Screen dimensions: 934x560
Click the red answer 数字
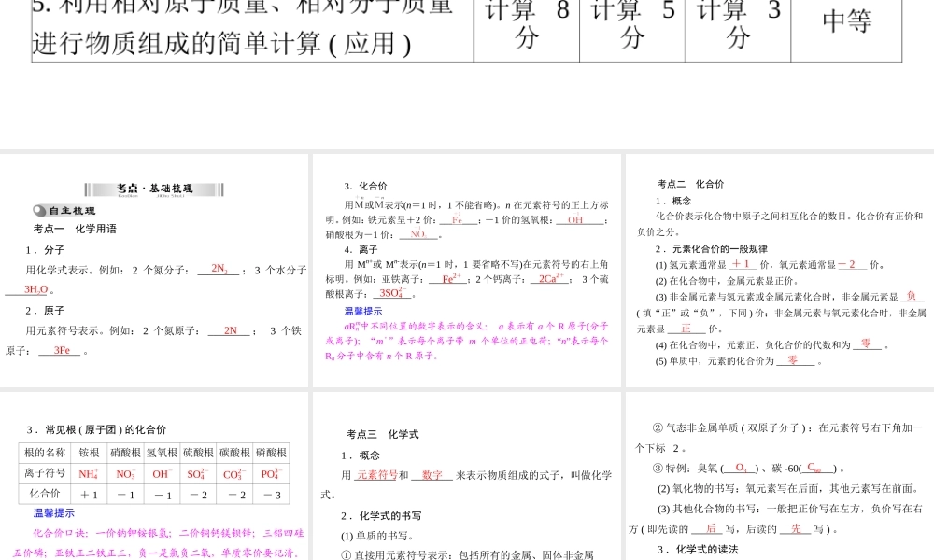(432, 475)
